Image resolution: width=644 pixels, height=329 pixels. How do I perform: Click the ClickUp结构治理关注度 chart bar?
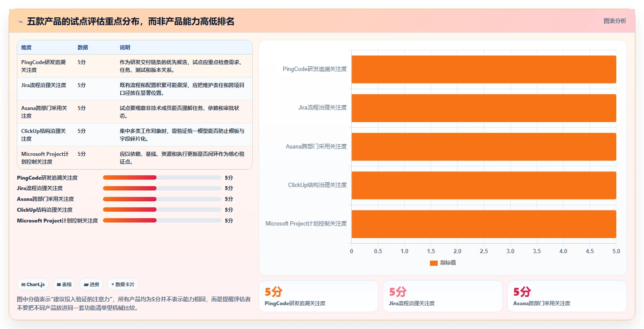[x=484, y=185]
